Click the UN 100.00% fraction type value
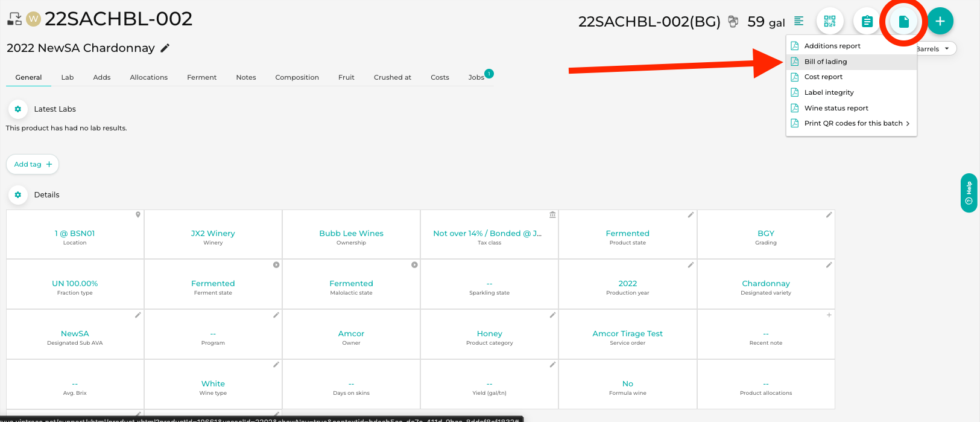Image resolution: width=980 pixels, height=422 pixels. (75, 284)
